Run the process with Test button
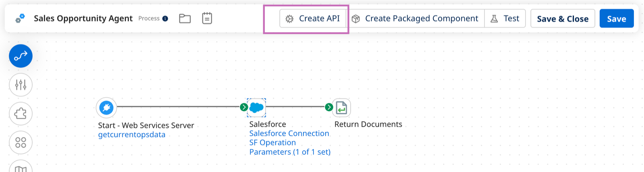Viewport: 644px width, 172px height. point(505,18)
